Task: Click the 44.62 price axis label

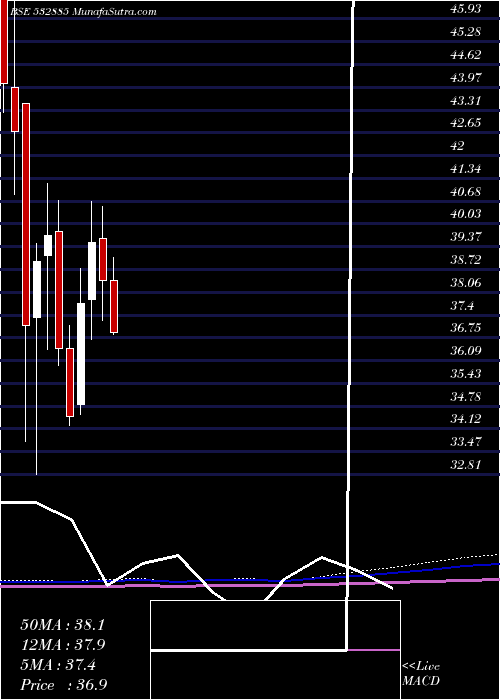Action: pyautogui.click(x=466, y=54)
